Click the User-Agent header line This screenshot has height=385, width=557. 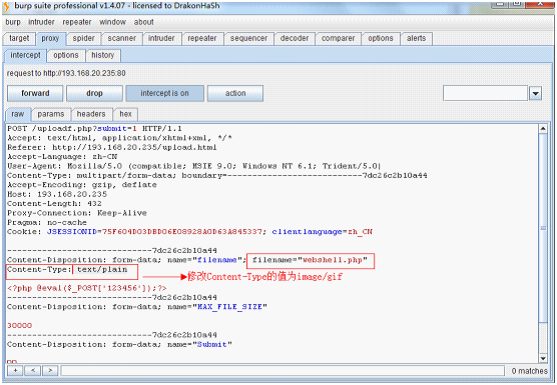(x=194, y=166)
